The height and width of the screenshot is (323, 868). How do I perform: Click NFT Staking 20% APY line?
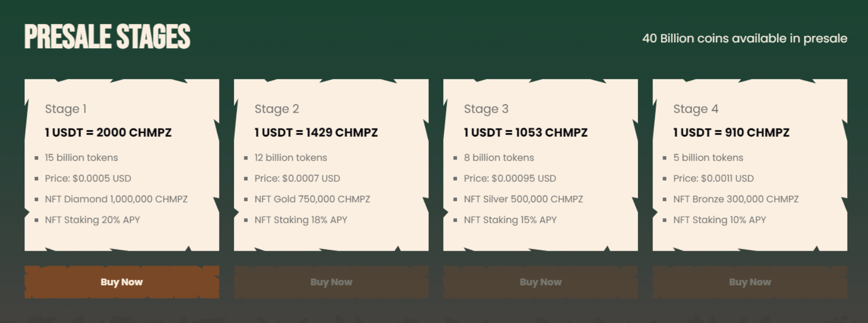[x=92, y=220]
